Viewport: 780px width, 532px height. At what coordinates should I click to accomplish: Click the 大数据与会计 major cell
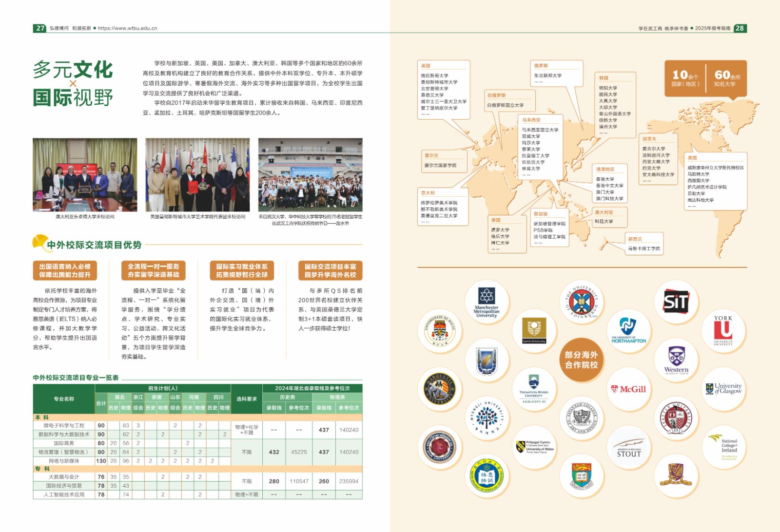[64, 477]
